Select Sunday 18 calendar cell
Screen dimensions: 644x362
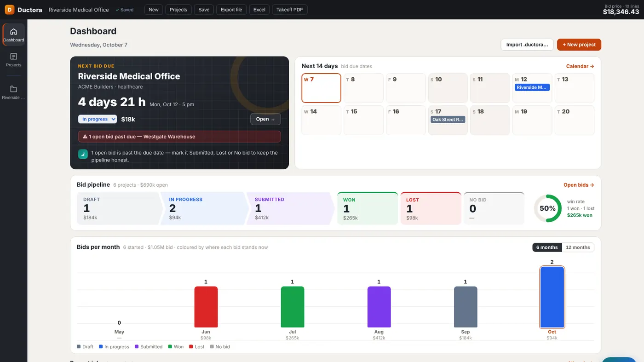coord(490,120)
